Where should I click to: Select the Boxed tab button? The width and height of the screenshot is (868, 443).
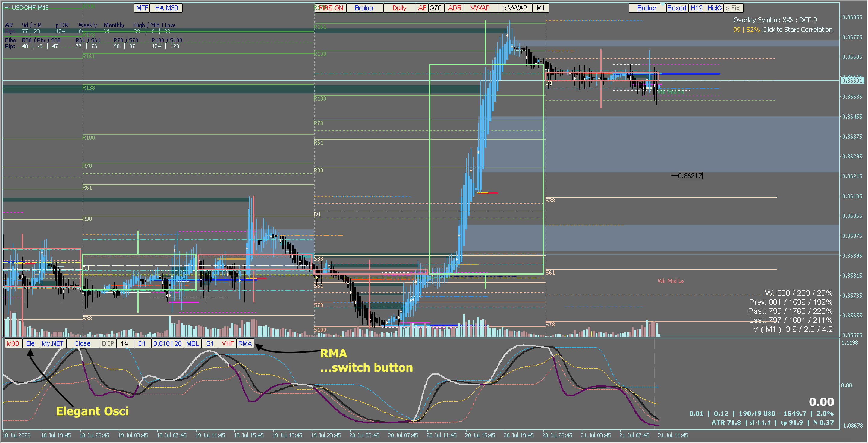[x=677, y=8]
